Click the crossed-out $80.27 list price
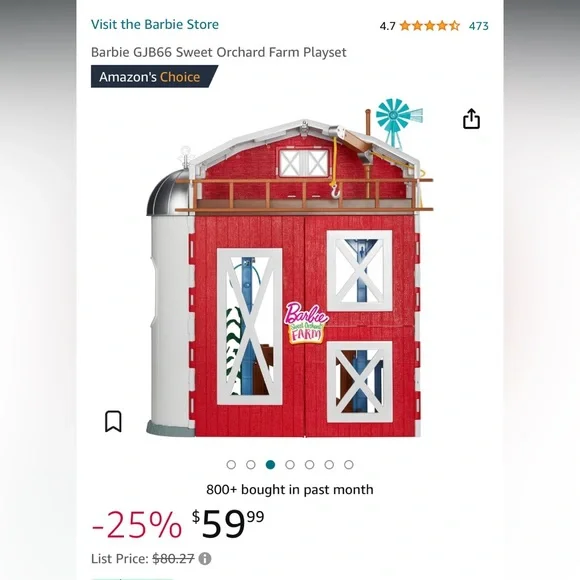Screen dimensions: 580x580 pos(173,558)
